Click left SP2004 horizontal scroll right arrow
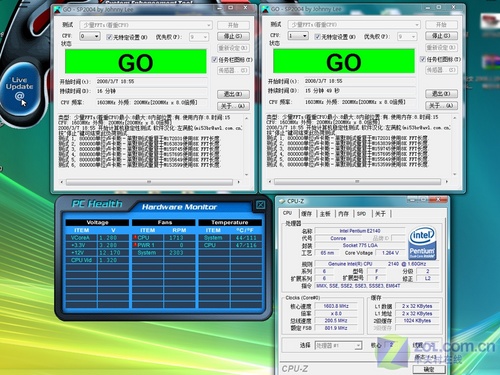This screenshot has width=500, height=375. (x=238, y=182)
